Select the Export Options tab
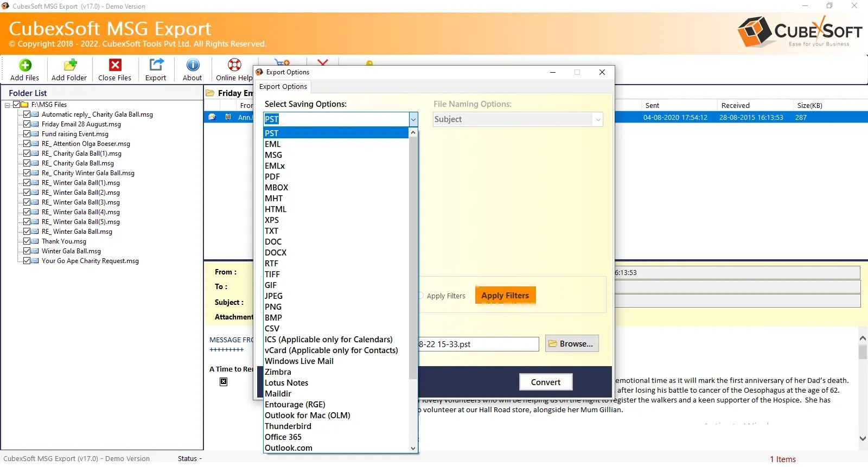This screenshot has height=467, width=868. pos(283,87)
